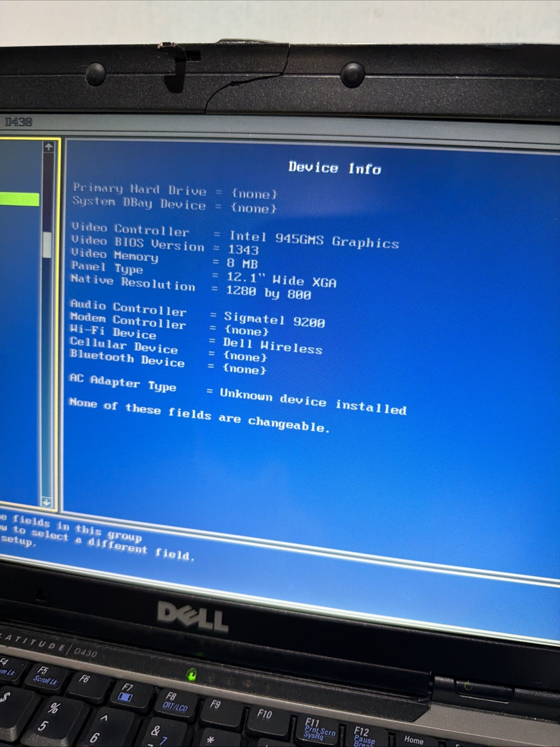Viewport: 560px width, 747px height.
Task: Click the AC Adapter Type label
Action: tap(123, 382)
